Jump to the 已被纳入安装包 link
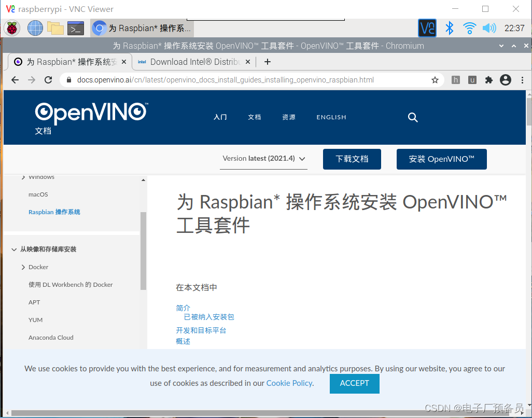The image size is (532, 418). (x=209, y=317)
